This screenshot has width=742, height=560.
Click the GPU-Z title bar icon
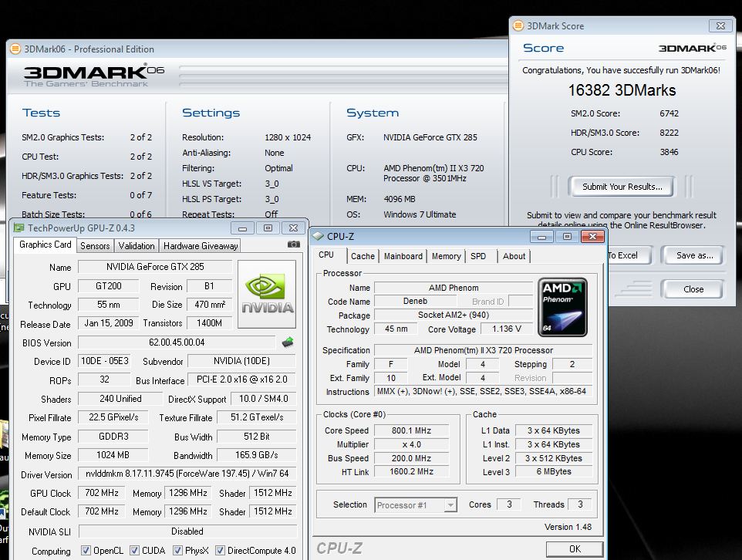(19, 228)
